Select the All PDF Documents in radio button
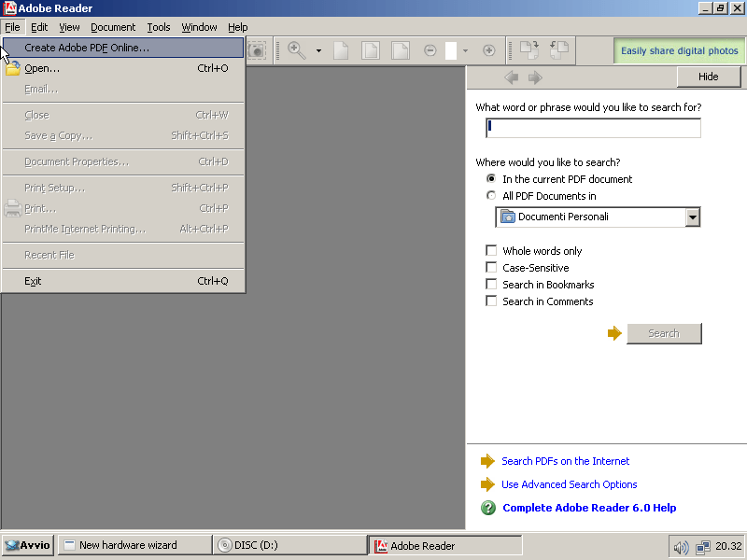The width and height of the screenshot is (747, 560). click(x=491, y=195)
